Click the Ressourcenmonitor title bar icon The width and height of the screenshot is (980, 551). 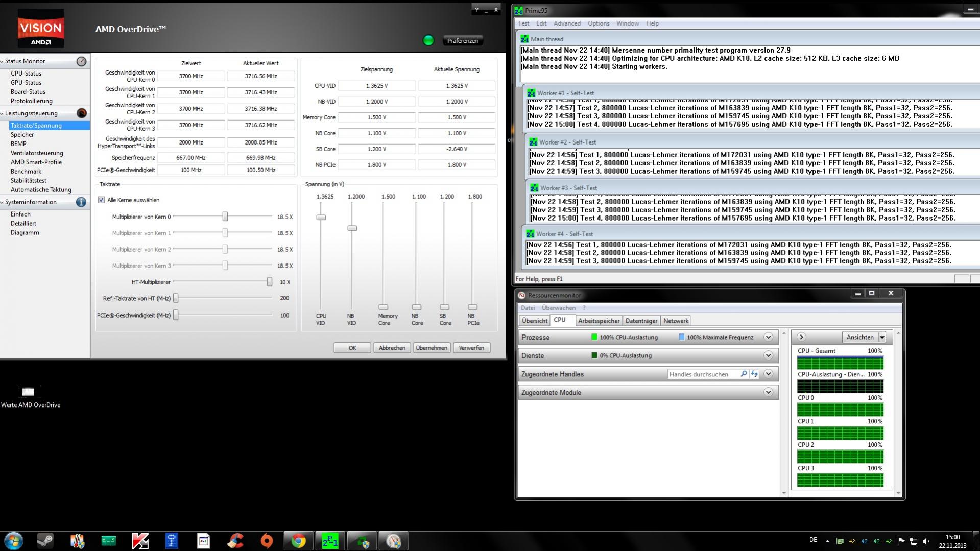pos(521,295)
